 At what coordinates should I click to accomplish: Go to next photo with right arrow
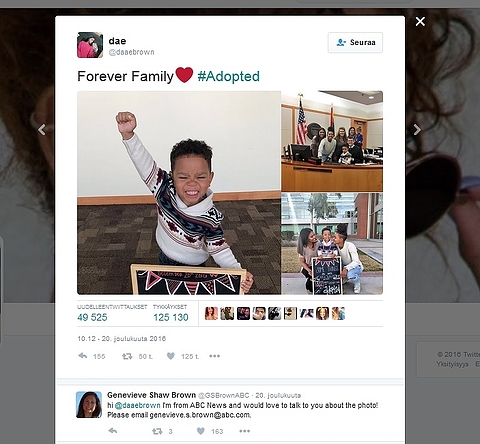click(x=417, y=129)
